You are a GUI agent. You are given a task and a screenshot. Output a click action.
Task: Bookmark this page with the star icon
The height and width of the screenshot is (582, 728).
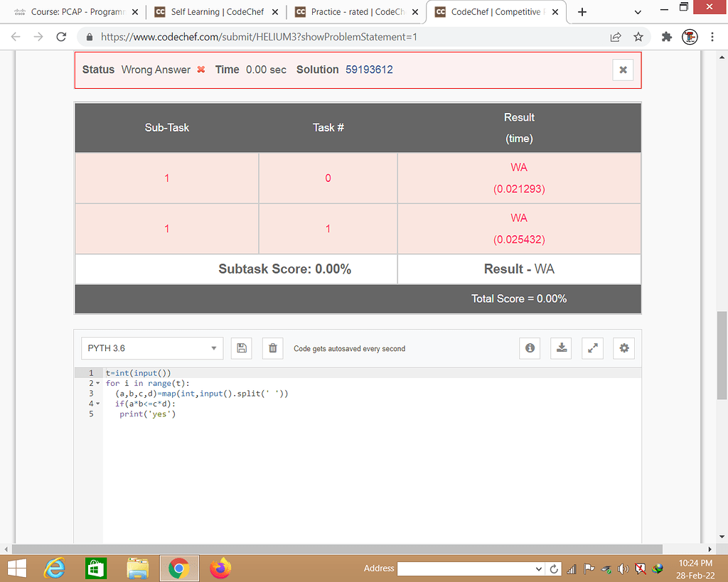pos(638,37)
